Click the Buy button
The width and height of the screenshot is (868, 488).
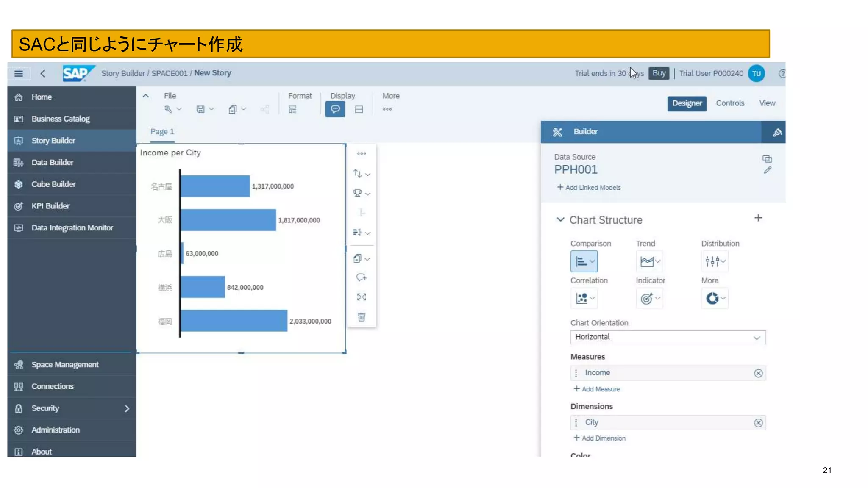click(x=659, y=73)
